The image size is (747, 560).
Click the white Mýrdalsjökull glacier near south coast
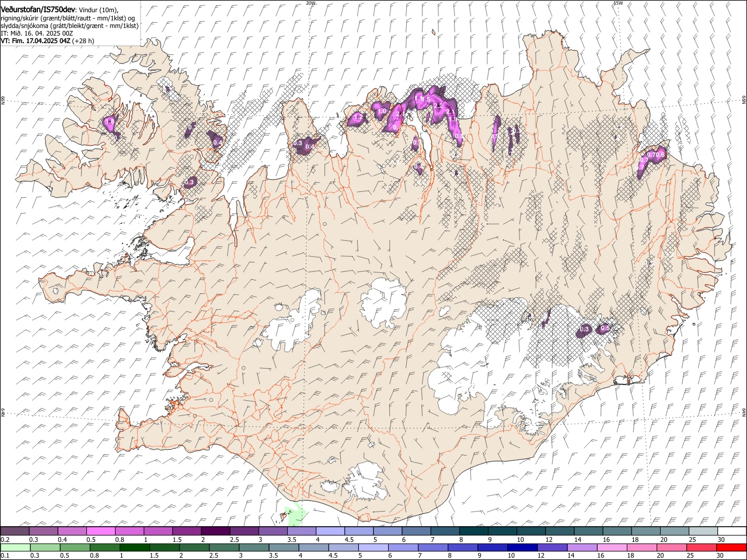366,481
